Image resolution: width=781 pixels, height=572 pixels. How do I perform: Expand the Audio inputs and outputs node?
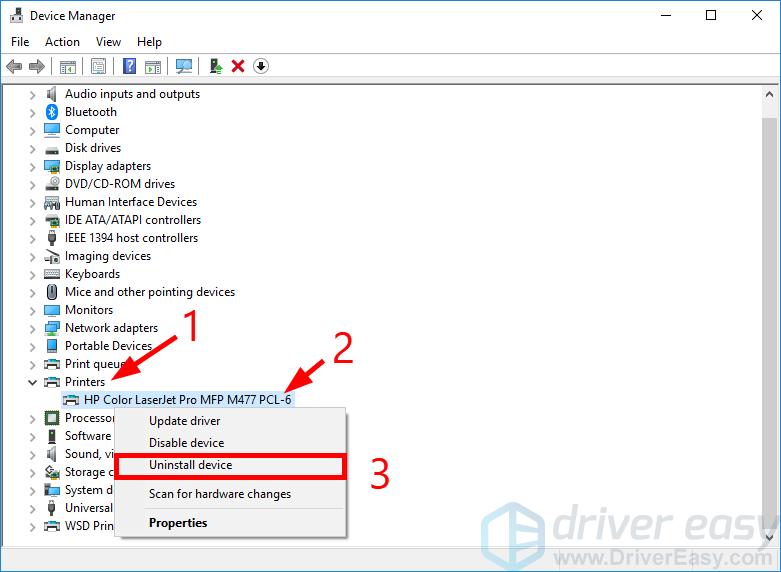(x=32, y=95)
